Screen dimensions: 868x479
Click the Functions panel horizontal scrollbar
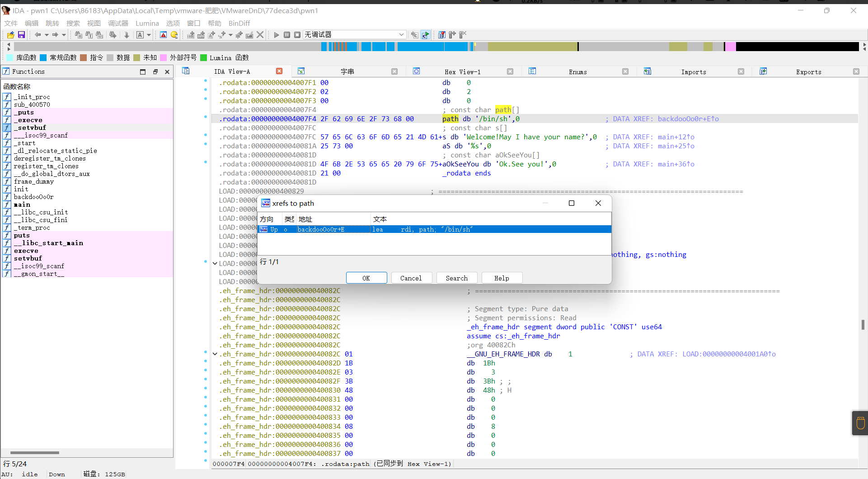(35, 452)
